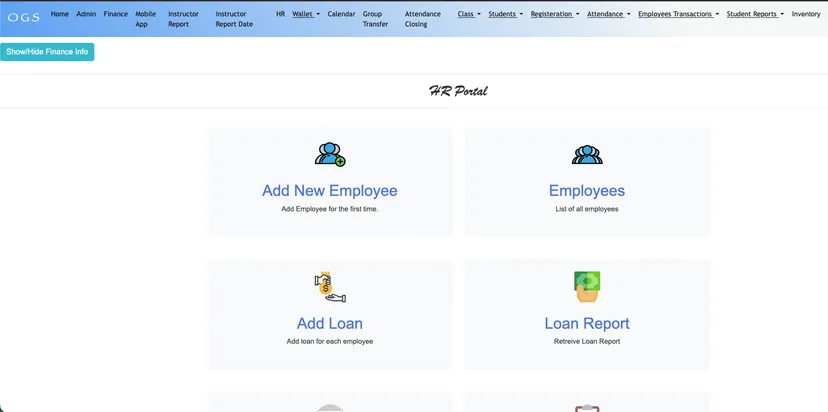Viewport: 828px width, 412px height.
Task: Click 'Retreive Loan Report' text
Action: [587, 342]
